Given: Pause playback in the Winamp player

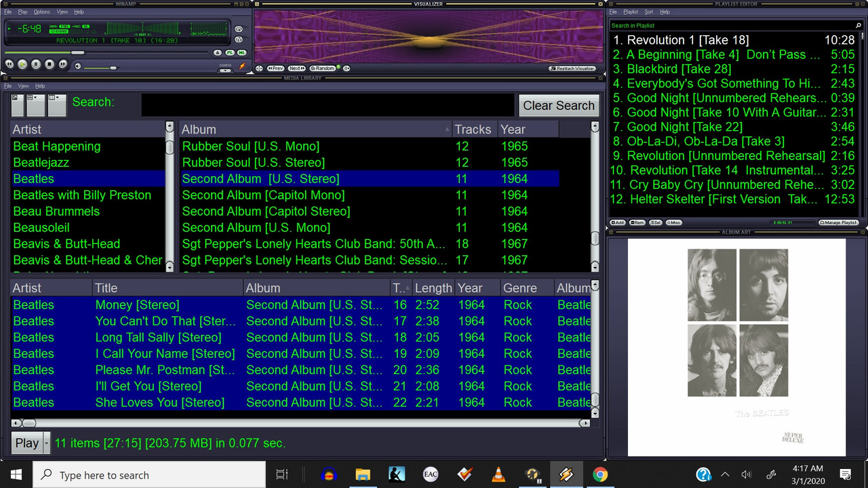Looking at the screenshot, I should click(36, 64).
